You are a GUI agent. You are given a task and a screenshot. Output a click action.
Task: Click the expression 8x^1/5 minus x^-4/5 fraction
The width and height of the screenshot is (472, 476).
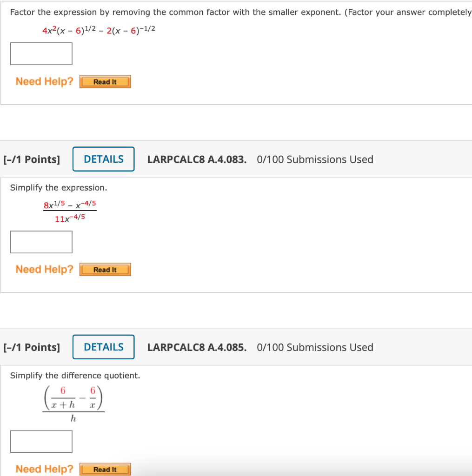pos(70,208)
